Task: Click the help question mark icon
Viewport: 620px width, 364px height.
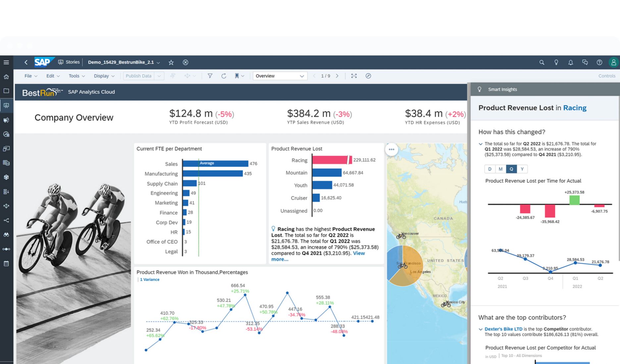Action: click(599, 62)
